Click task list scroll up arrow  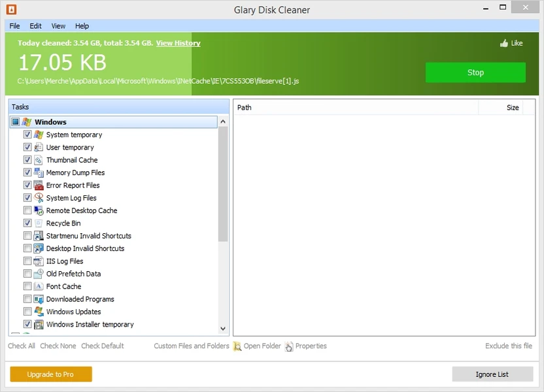point(223,122)
